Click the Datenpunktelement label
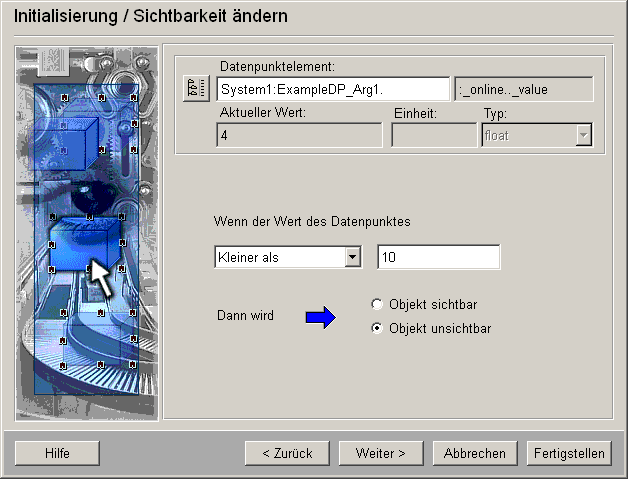The width and height of the screenshot is (628, 479). [x=277, y=66]
